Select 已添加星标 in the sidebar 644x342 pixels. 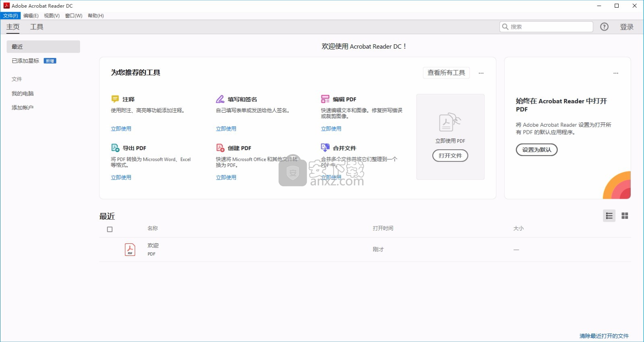pos(25,61)
